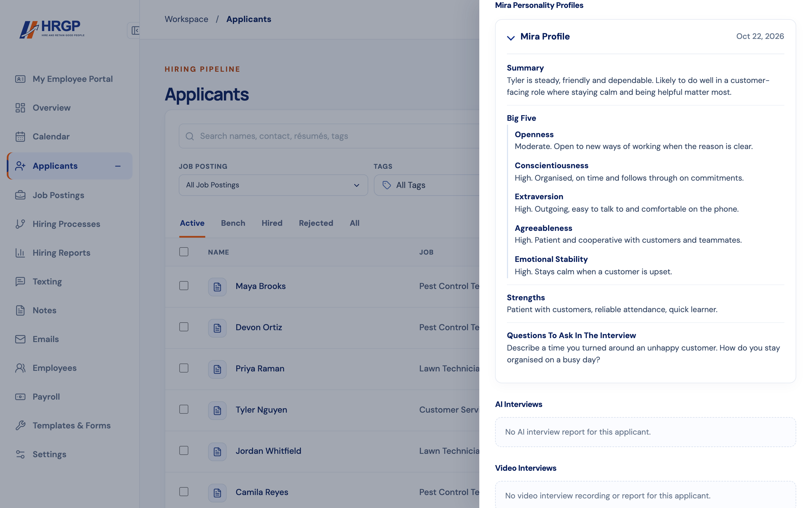Click the Hiring Processes branch icon
This screenshot has height=508, width=812.
20,224
